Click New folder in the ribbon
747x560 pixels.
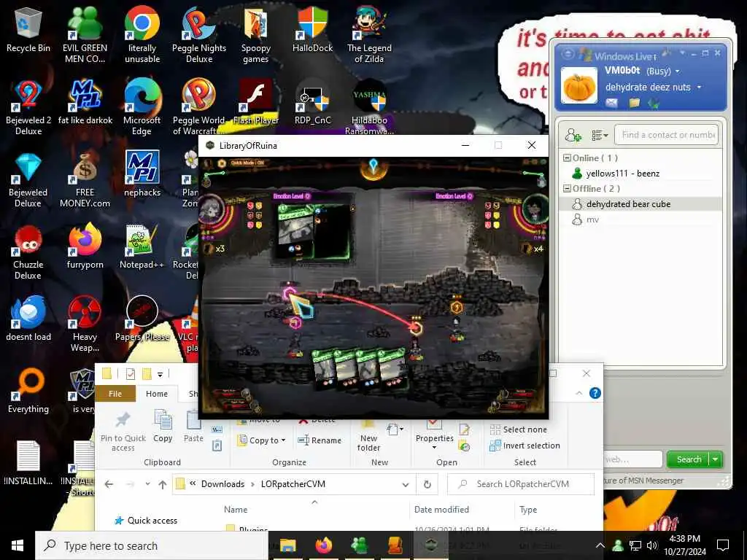click(x=368, y=436)
